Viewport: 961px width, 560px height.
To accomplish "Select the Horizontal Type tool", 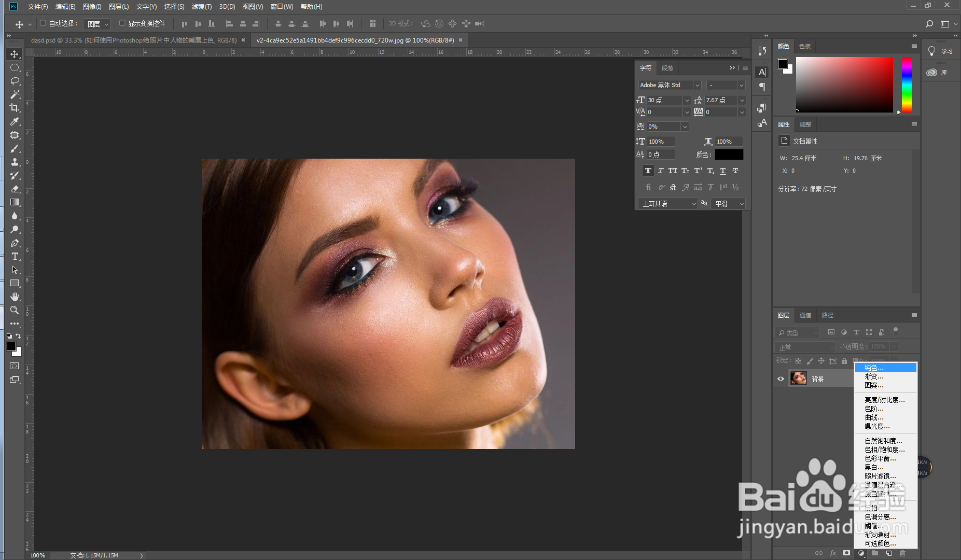I will 14,256.
